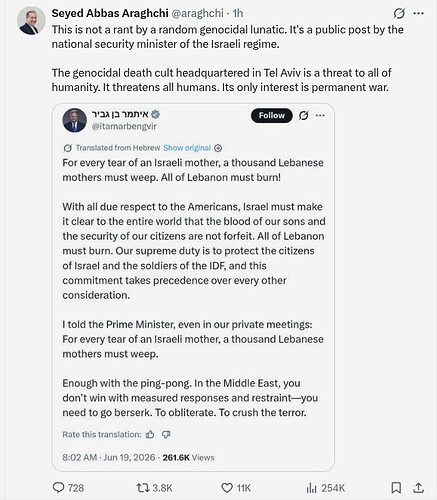The image size is (437, 500).
Task: Open the view analytics icon showing 254K
Action: [311, 488]
